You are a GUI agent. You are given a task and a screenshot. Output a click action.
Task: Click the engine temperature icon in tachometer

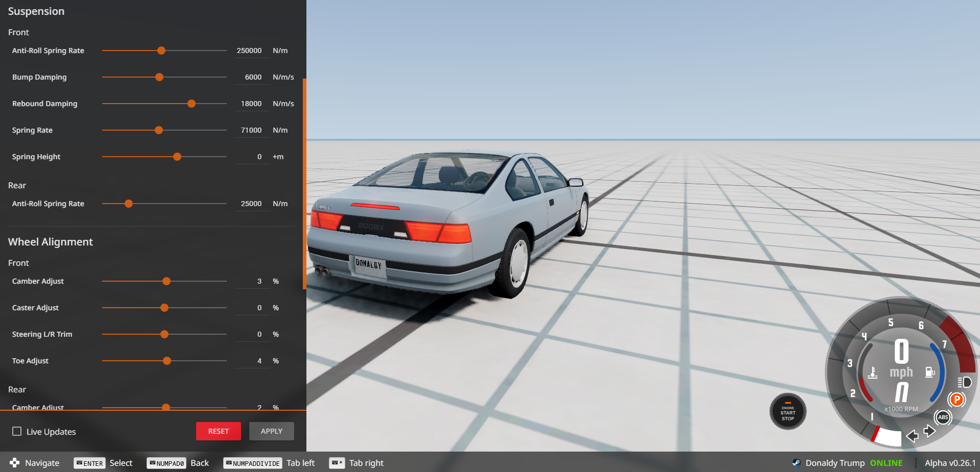(873, 372)
